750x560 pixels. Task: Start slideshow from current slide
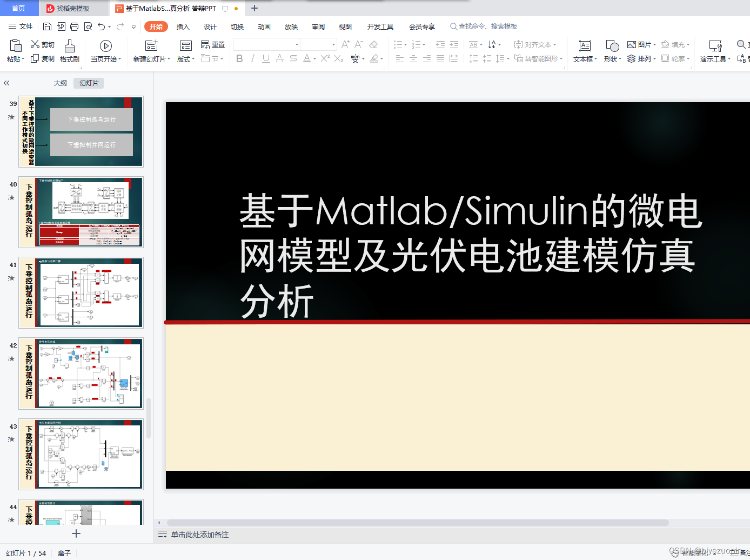click(x=106, y=51)
